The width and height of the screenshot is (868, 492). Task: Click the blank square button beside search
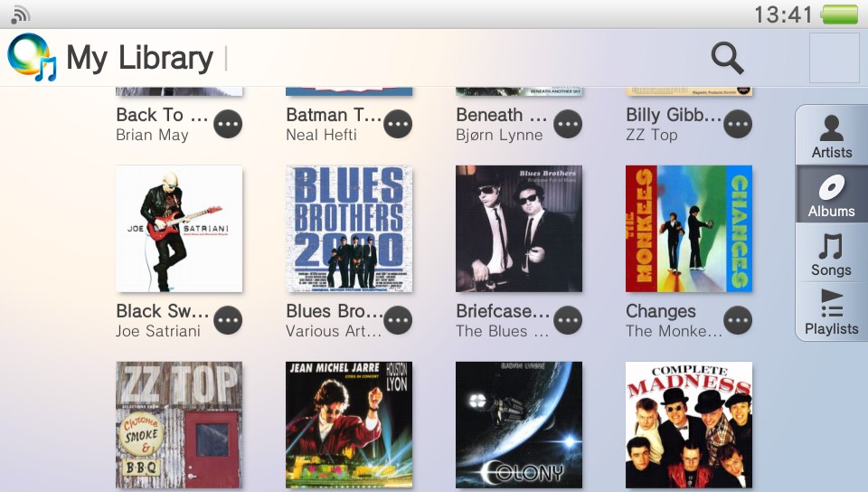click(835, 58)
